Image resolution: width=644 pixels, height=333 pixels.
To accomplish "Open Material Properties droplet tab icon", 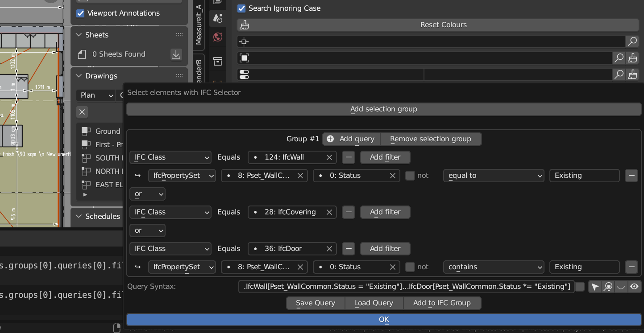I will pos(218,18).
